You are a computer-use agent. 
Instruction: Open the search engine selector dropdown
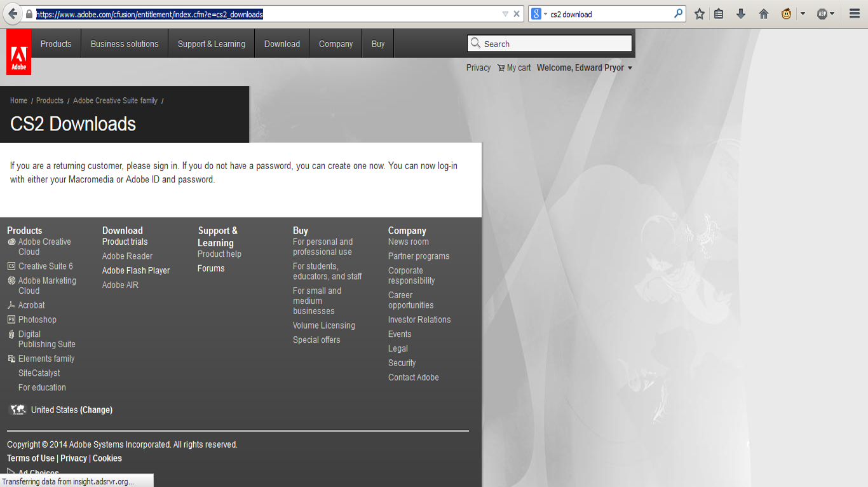tap(545, 14)
